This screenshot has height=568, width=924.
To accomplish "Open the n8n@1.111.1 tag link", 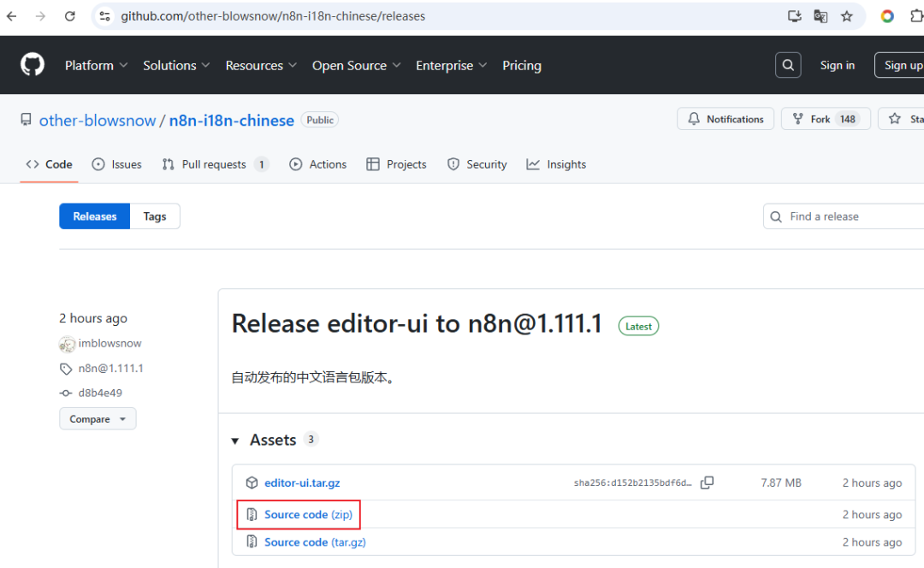I will coord(110,368).
